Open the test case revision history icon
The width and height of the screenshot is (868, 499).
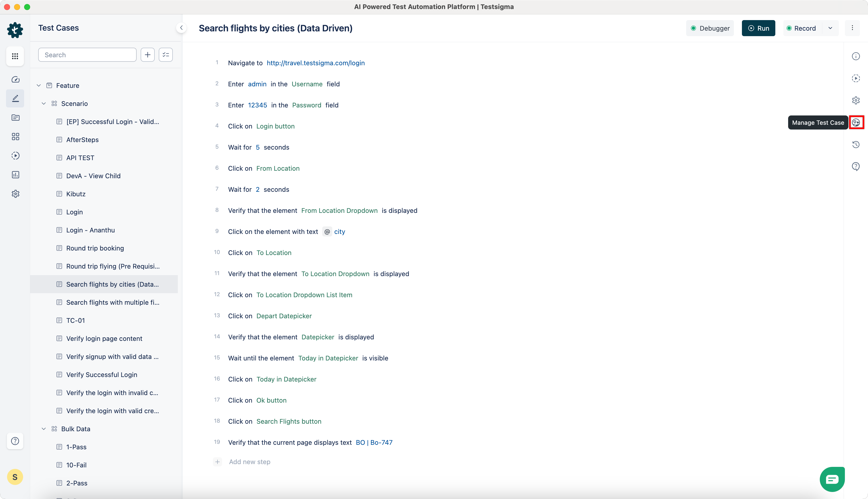point(856,144)
